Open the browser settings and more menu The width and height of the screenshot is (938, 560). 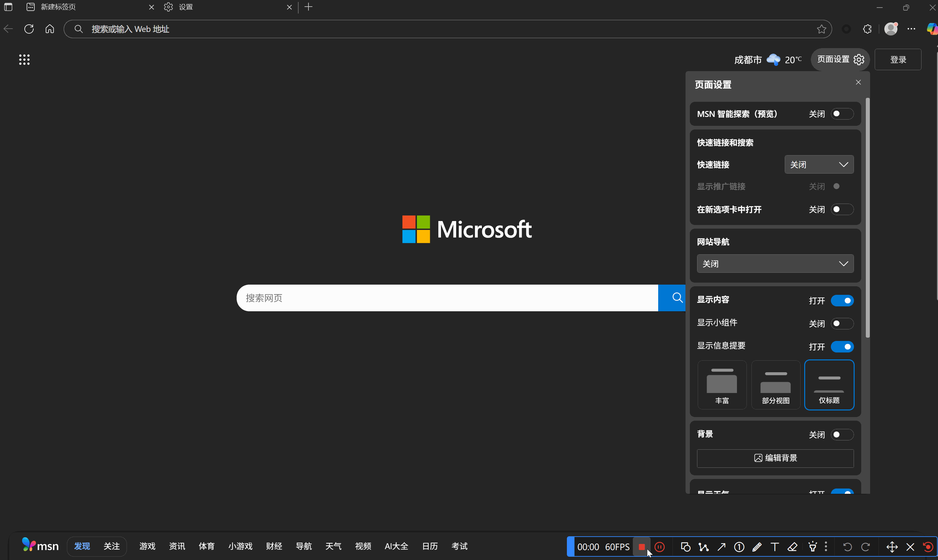(911, 29)
